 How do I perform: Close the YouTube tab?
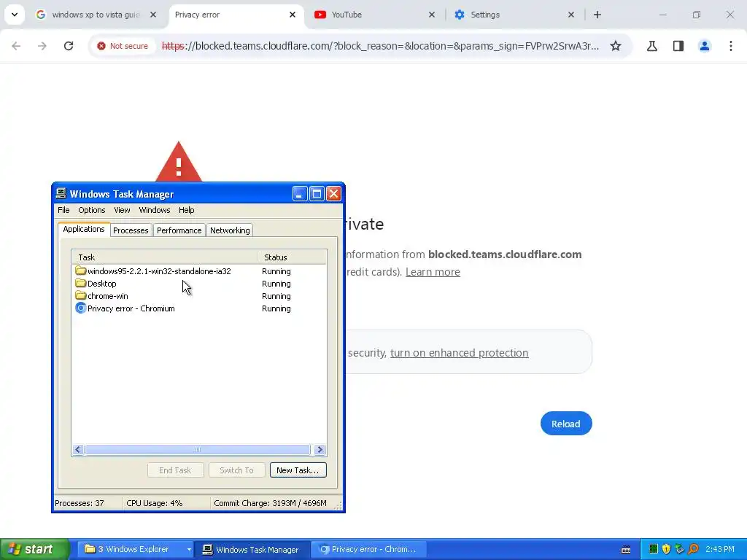coord(432,15)
